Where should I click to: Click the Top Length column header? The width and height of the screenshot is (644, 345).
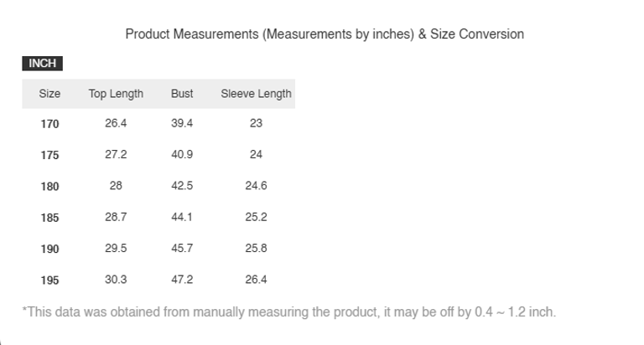[116, 94]
